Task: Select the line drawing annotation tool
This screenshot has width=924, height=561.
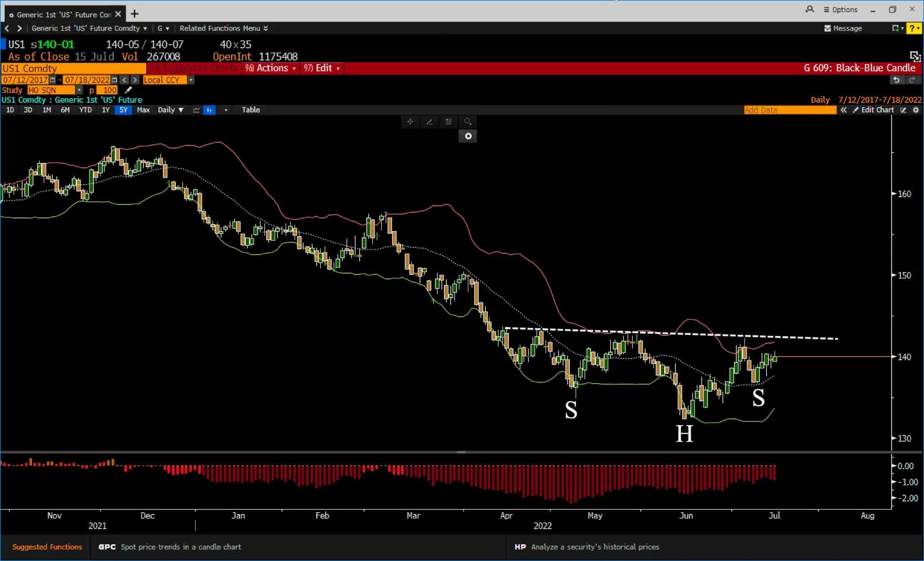Action: (430, 122)
